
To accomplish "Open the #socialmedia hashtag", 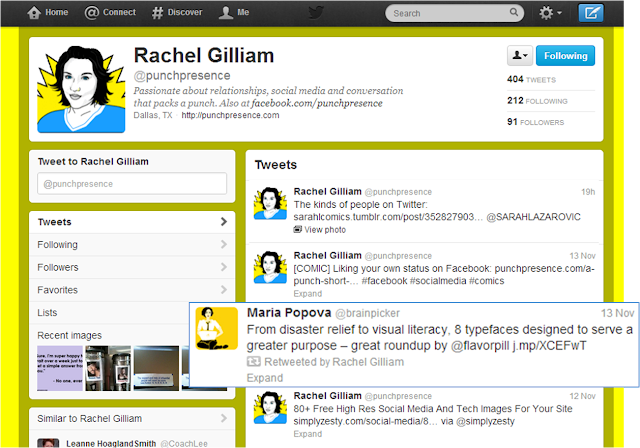I will pos(438,281).
